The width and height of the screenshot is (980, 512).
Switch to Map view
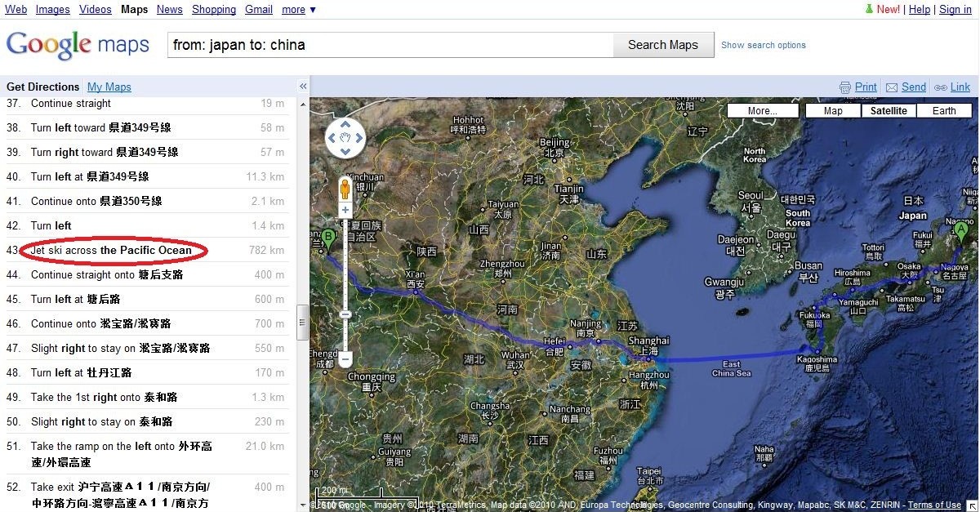833,111
